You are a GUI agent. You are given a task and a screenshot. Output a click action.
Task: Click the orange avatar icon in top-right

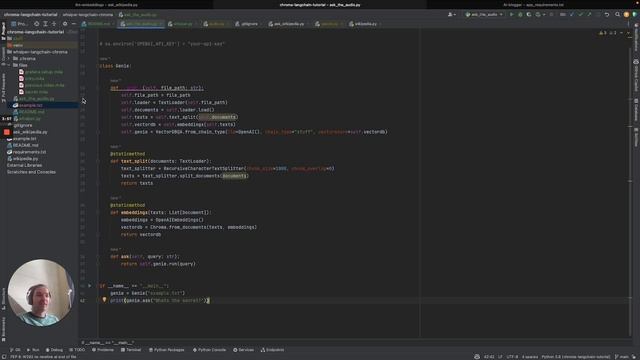[626, 14]
